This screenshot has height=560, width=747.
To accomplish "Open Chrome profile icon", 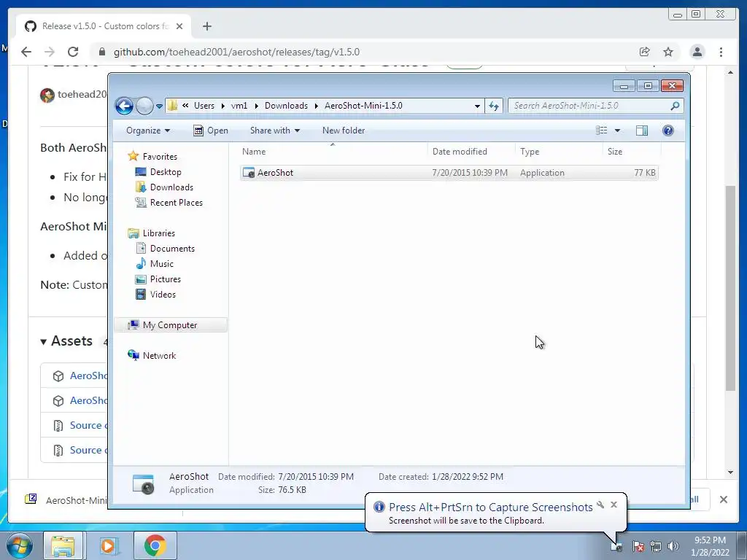I will pyautogui.click(x=697, y=52).
